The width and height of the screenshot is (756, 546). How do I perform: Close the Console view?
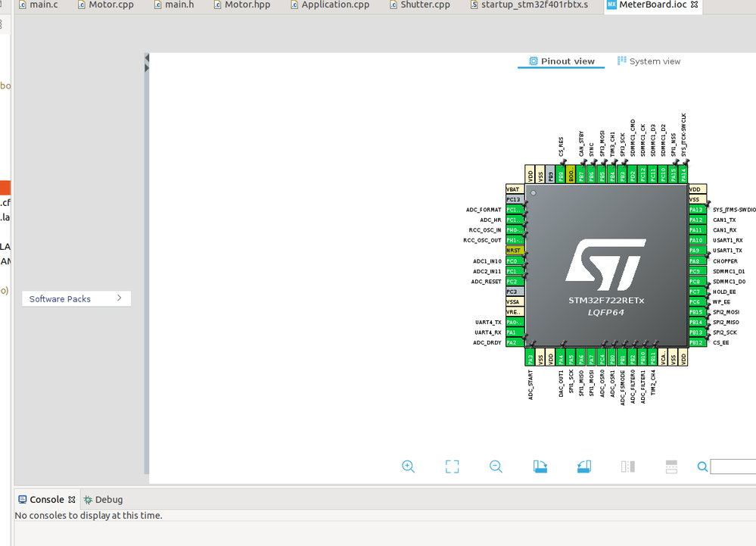[x=72, y=500]
